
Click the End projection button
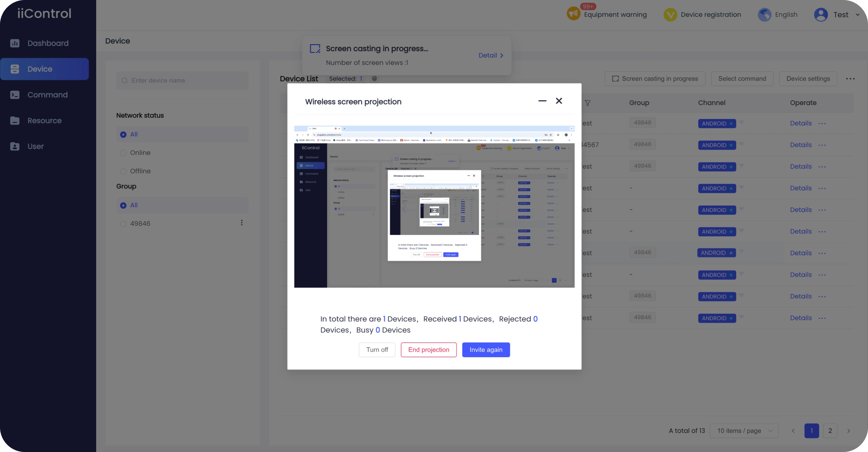pos(428,350)
